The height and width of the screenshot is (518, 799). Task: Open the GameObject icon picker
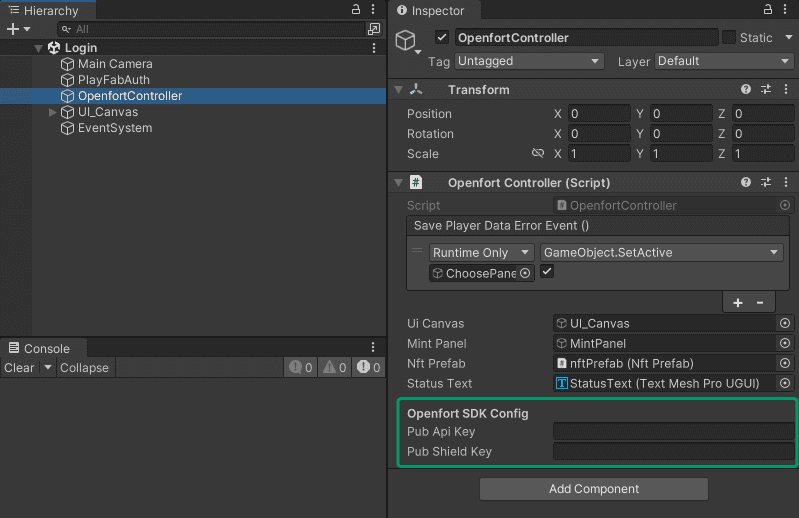(408, 42)
